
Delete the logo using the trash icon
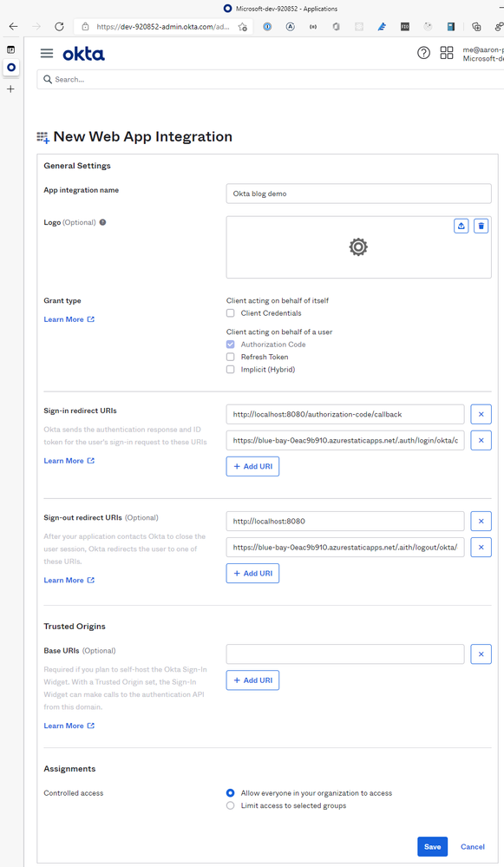click(x=481, y=226)
